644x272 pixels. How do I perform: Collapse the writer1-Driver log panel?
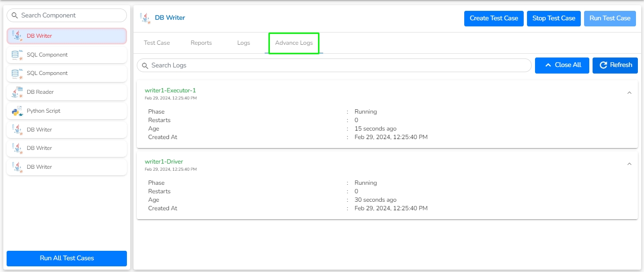coord(629,164)
